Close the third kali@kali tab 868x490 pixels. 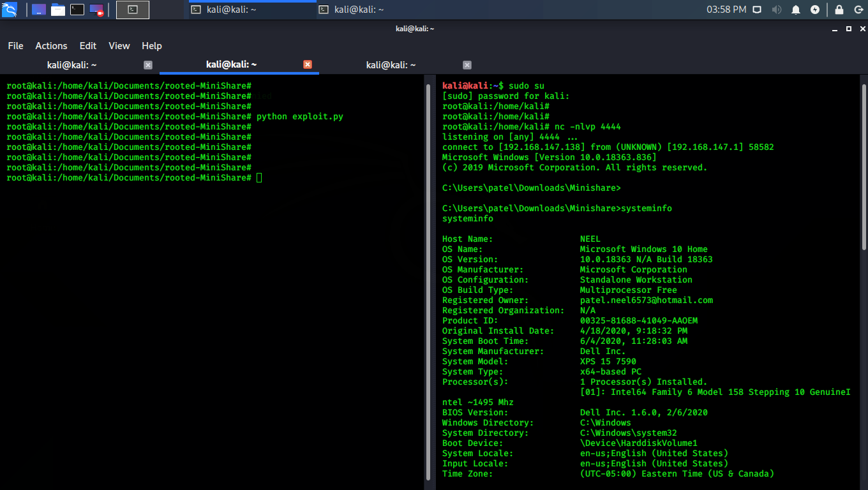point(467,65)
